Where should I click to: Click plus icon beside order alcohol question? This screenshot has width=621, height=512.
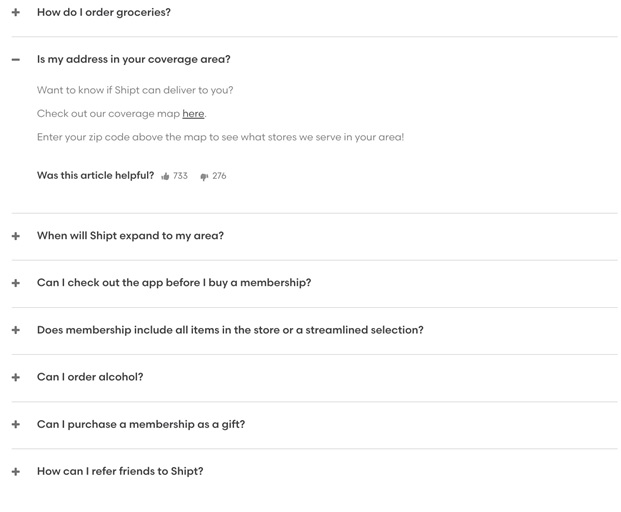pos(16,377)
